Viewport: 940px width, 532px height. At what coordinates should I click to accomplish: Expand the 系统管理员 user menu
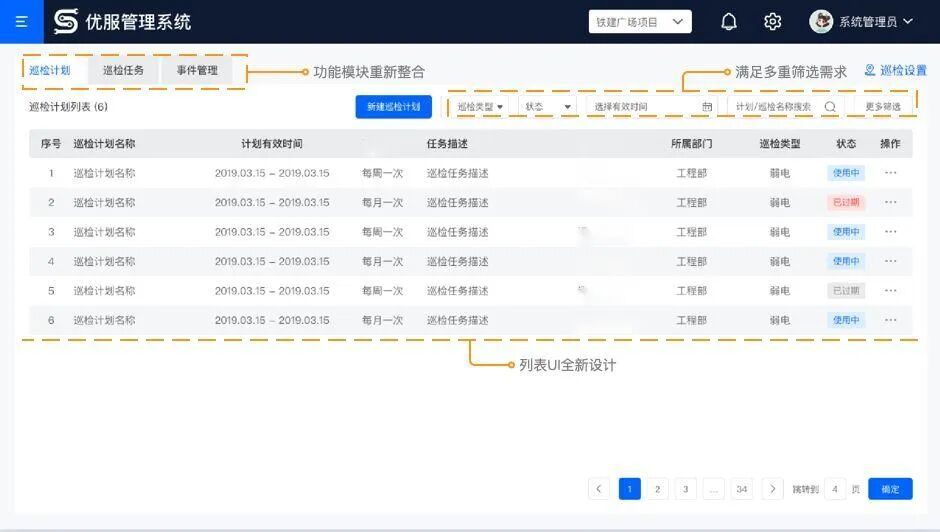tap(875, 22)
